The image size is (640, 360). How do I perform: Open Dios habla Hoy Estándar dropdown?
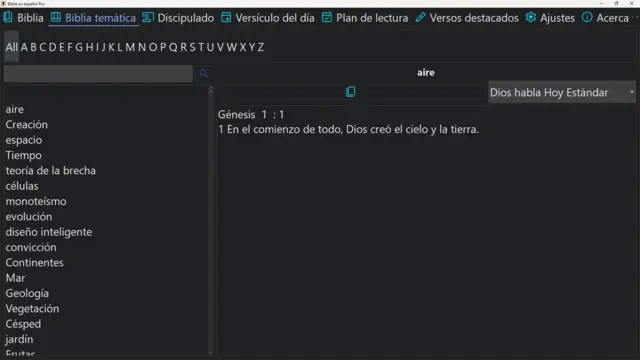point(562,92)
